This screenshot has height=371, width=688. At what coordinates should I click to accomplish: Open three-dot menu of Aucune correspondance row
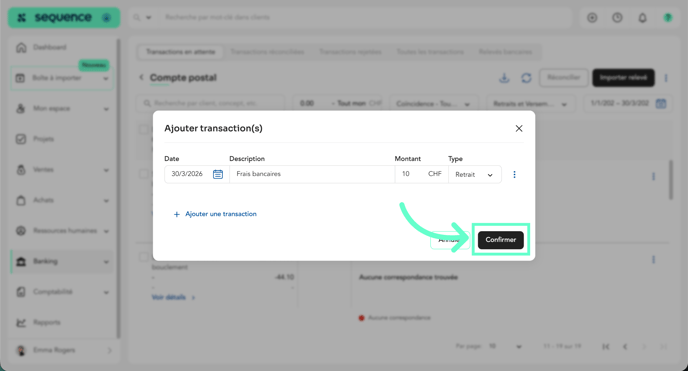click(653, 260)
